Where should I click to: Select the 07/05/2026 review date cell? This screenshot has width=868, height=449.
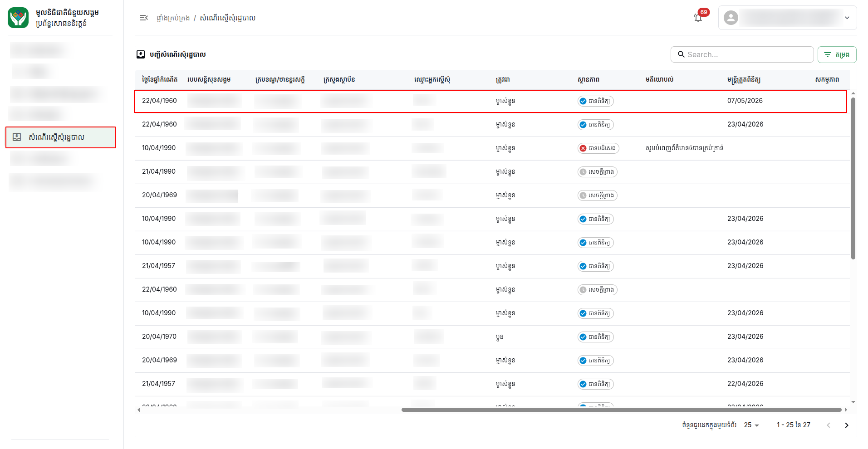coord(745,101)
